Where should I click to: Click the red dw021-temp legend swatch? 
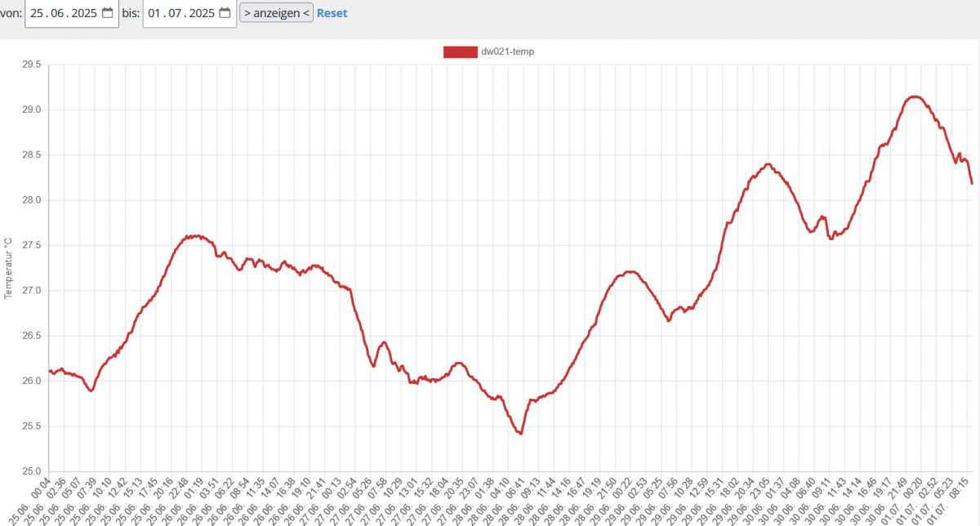click(x=460, y=51)
